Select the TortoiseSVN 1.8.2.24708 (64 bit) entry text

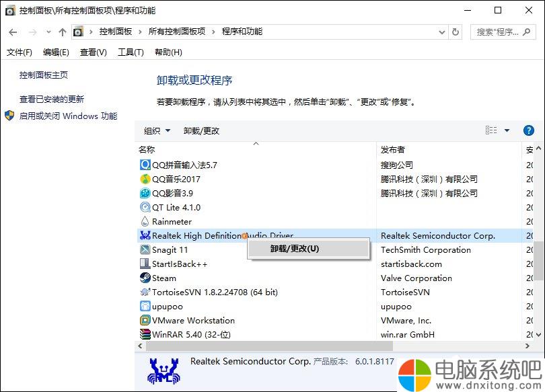pos(215,292)
